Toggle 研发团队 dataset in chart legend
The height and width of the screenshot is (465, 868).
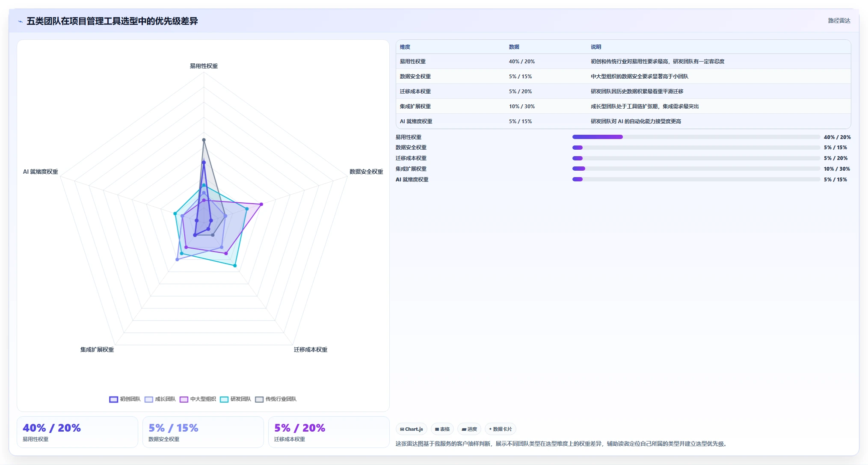point(235,399)
